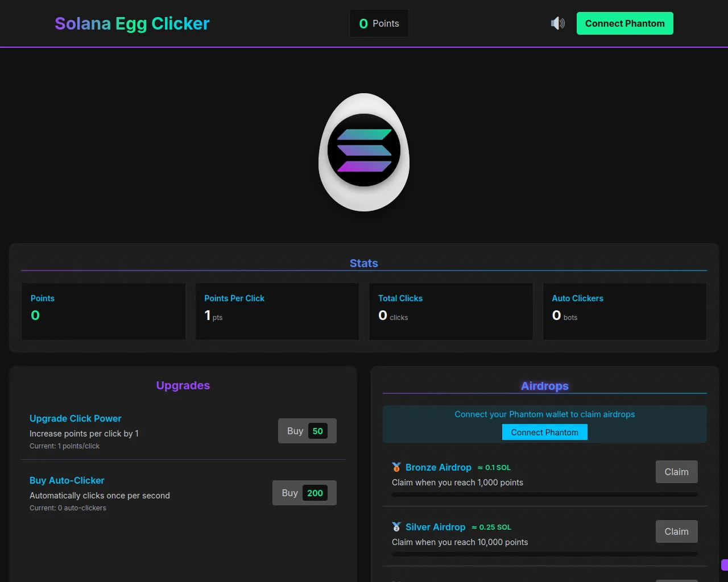Screen dimensions: 728x582
Task: Click 'Claim when you reach 1,000 points'
Action: point(457,483)
